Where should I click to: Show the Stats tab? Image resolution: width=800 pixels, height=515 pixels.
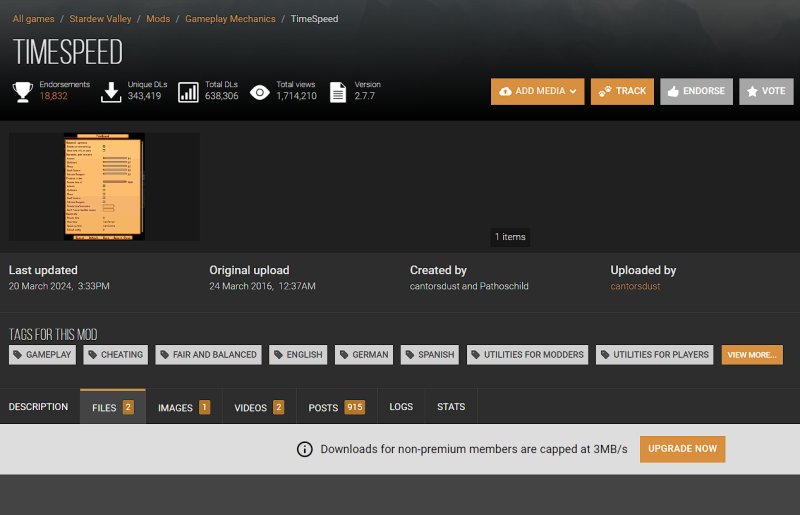click(x=451, y=407)
